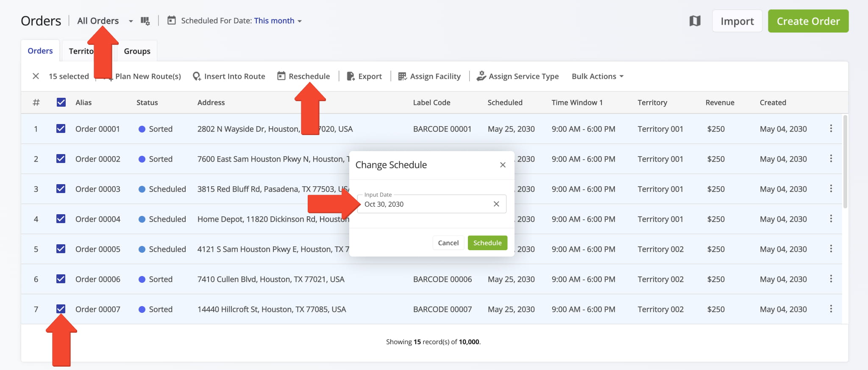The height and width of the screenshot is (370, 868).
Task: Open the three-dot menu for Order 00002
Action: pyautogui.click(x=831, y=158)
